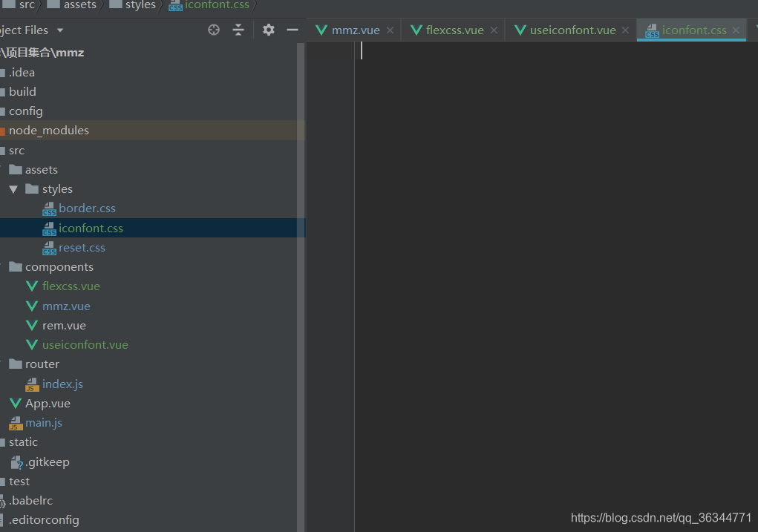Open App.vue file
Viewport: 758px width, 532px height.
click(x=48, y=404)
